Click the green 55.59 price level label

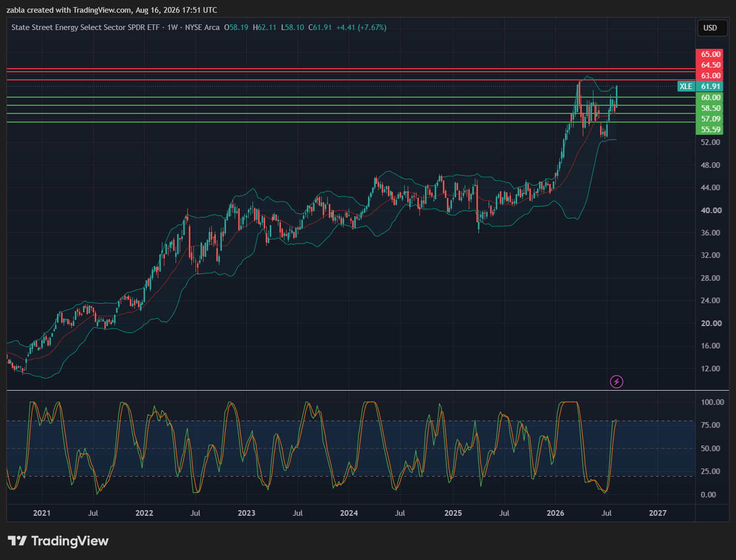[711, 130]
